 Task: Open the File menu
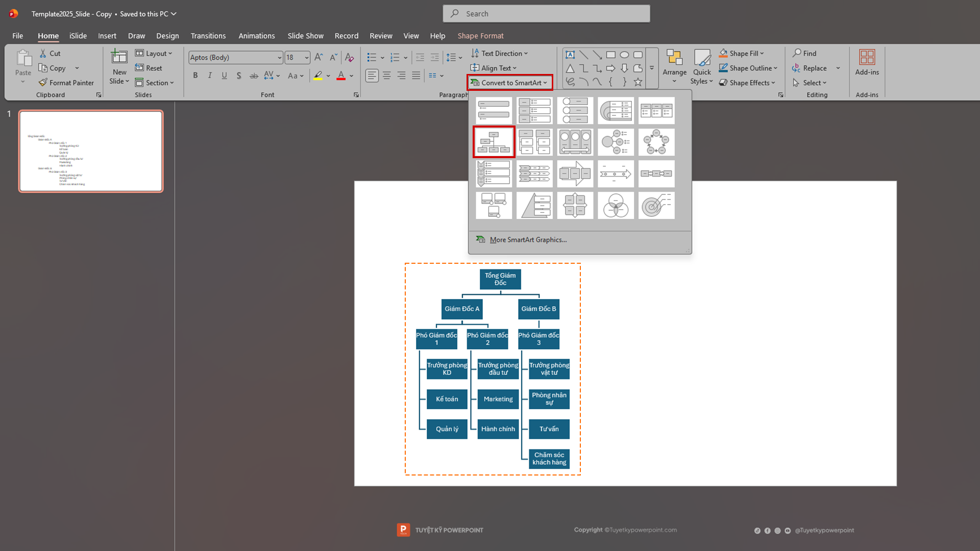click(18, 36)
